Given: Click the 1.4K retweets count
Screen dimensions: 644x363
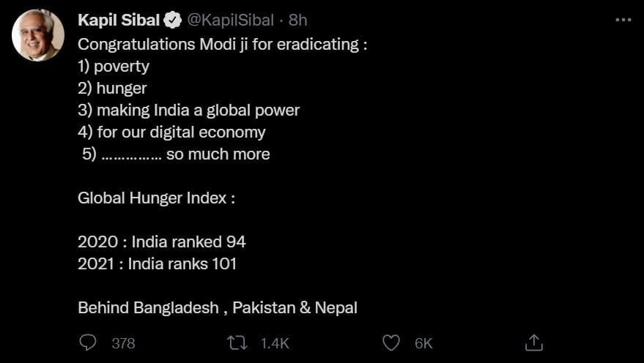Looking at the screenshot, I should coord(275,343).
